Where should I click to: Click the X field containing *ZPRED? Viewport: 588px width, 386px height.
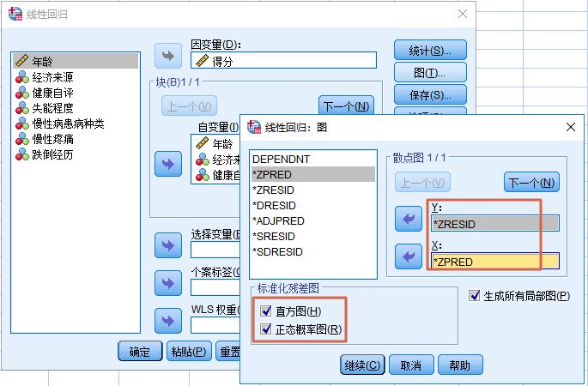point(495,262)
